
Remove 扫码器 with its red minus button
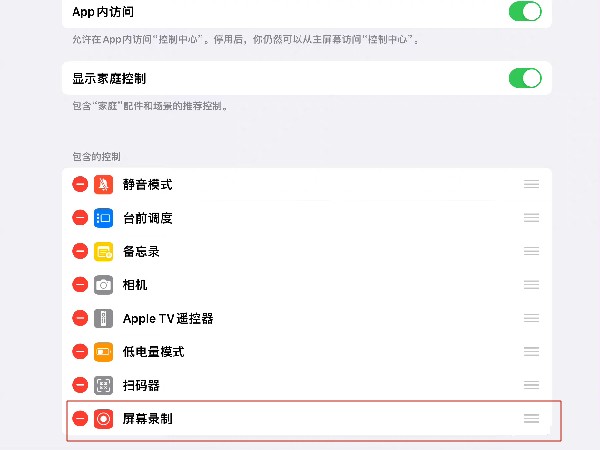[x=80, y=385]
